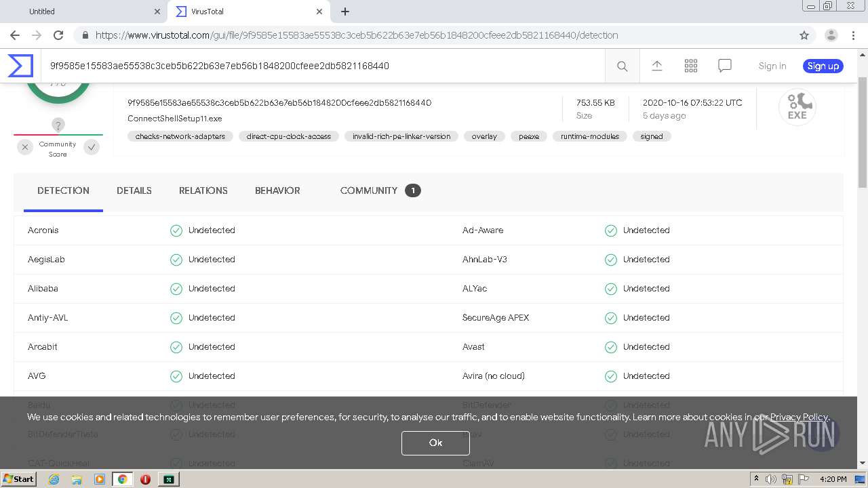Click the overlay tag
The image size is (868, 488).
[x=484, y=136]
